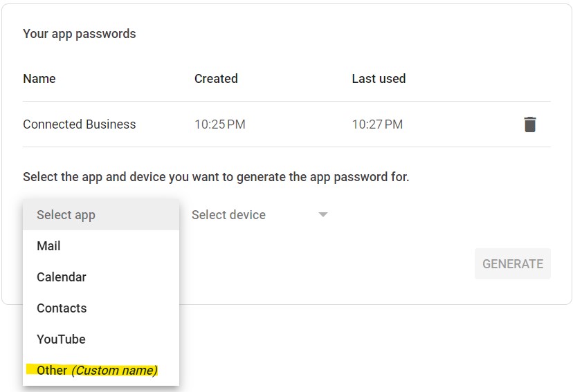Click the 10:25 PM created time
Image resolution: width=573 pixels, height=392 pixels.
tap(219, 124)
